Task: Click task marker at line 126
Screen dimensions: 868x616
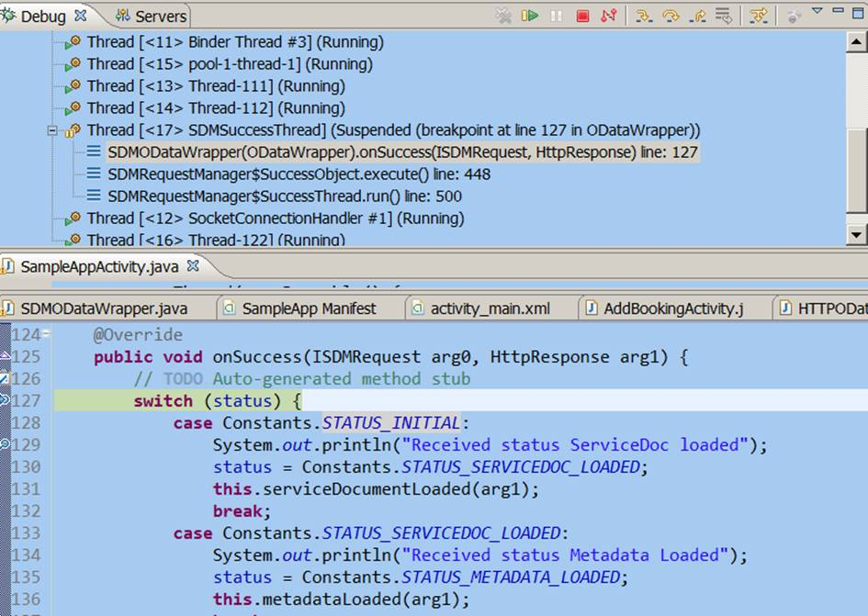Action: [5, 378]
